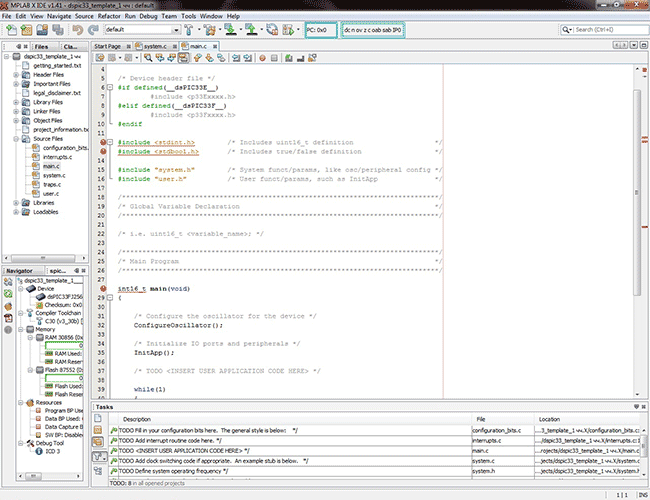Open the Refactor menu
Screen dimensions: 650x500
(109, 16)
